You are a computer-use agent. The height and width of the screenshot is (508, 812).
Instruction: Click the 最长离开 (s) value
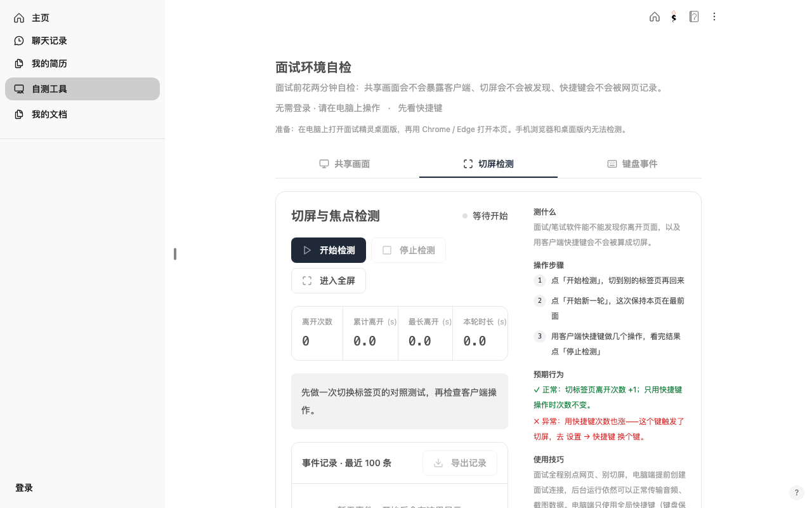click(x=420, y=341)
